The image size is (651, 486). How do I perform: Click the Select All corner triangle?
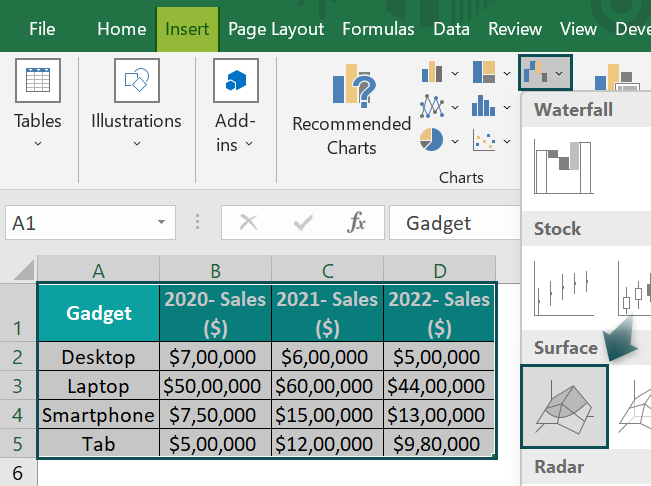pos(24,270)
